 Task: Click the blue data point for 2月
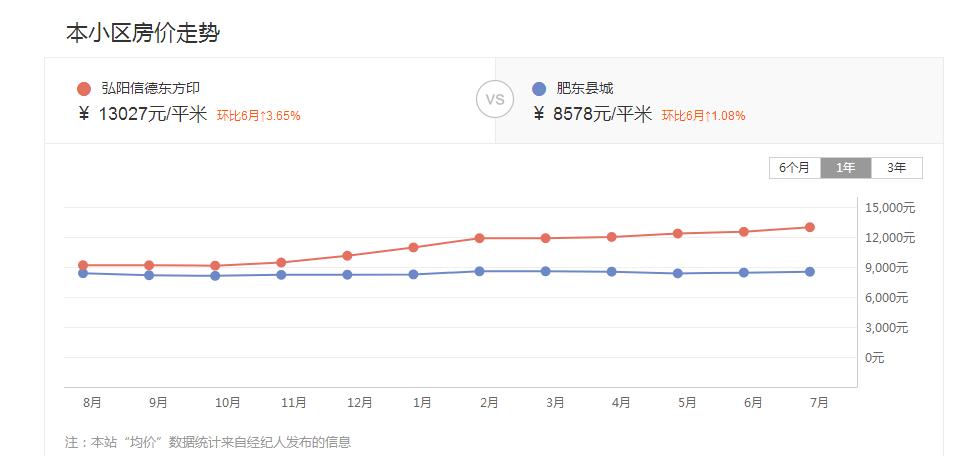coord(480,271)
